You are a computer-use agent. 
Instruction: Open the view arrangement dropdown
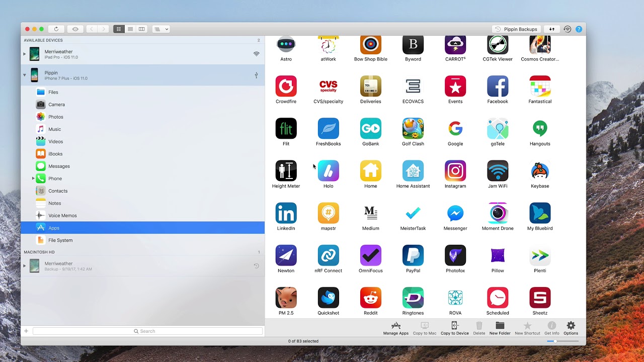coord(161,29)
